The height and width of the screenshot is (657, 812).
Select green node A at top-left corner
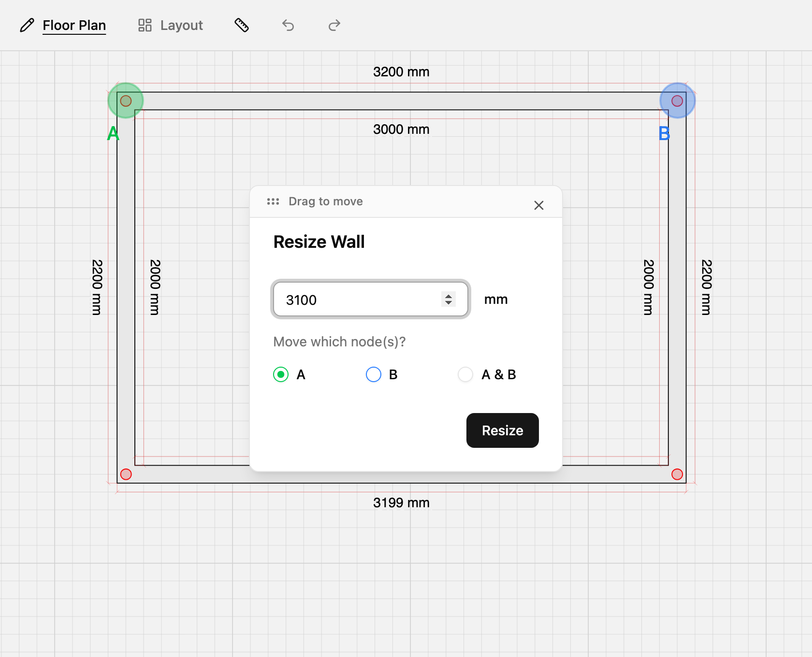coord(126,100)
